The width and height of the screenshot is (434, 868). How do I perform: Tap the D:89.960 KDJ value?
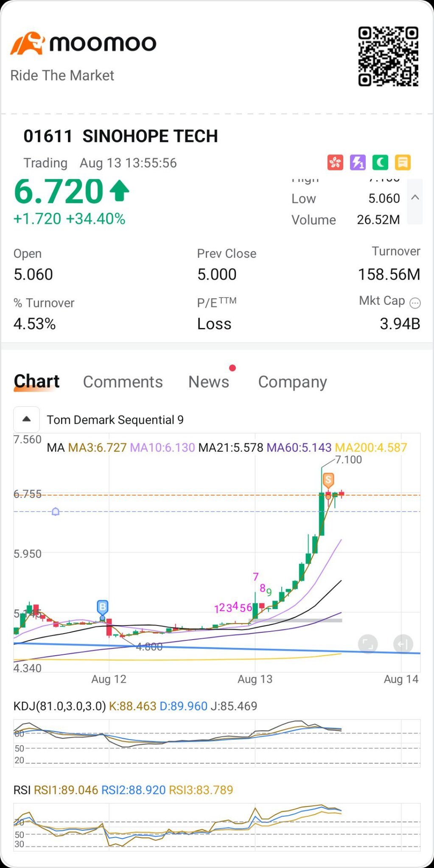(x=184, y=706)
